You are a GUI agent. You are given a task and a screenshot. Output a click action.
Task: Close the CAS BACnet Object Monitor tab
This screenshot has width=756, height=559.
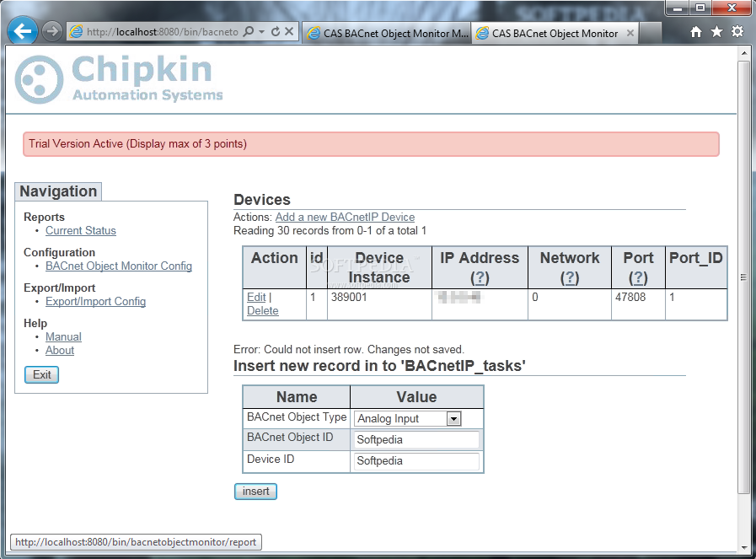(x=630, y=33)
